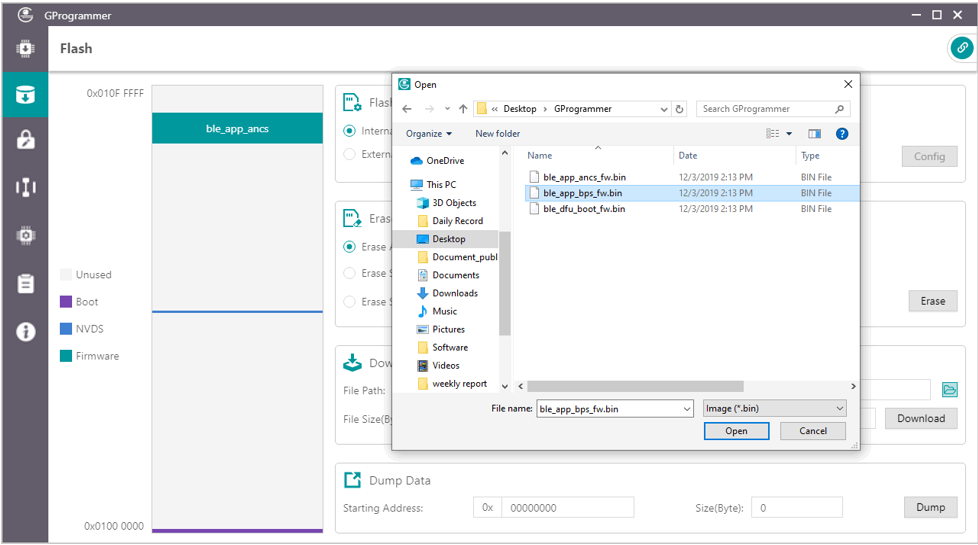Viewport: 978px width, 545px height.
Task: Open the eFuse layout sidebar icon
Action: [x=25, y=187]
